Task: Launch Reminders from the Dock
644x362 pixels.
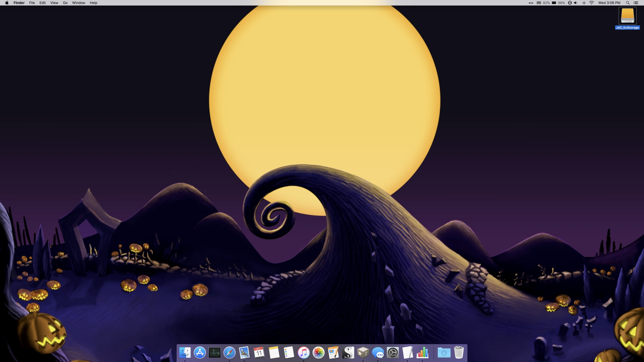Action: (x=289, y=352)
